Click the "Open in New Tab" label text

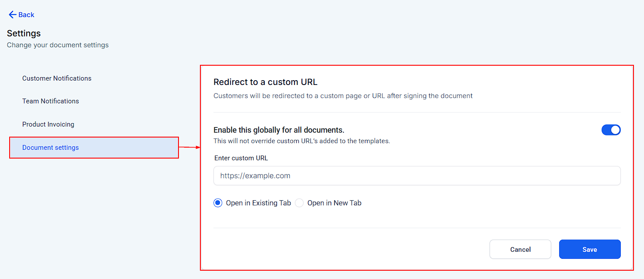coord(334,203)
